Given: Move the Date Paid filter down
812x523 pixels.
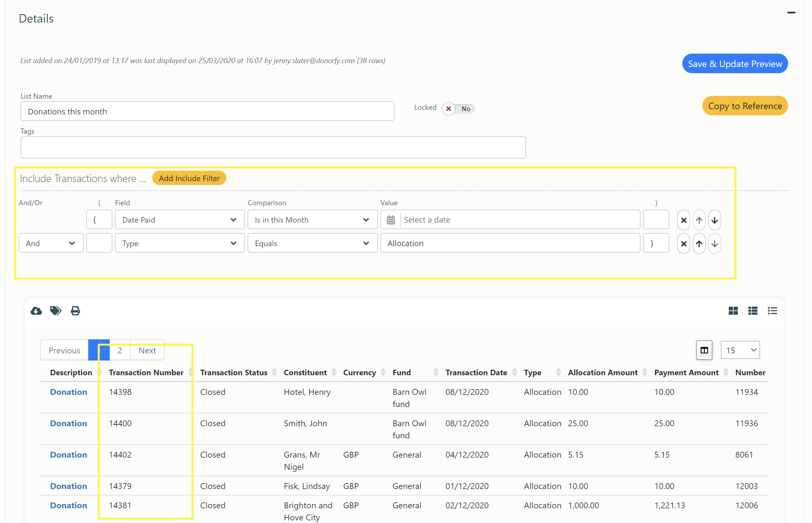Looking at the screenshot, I should tap(715, 220).
